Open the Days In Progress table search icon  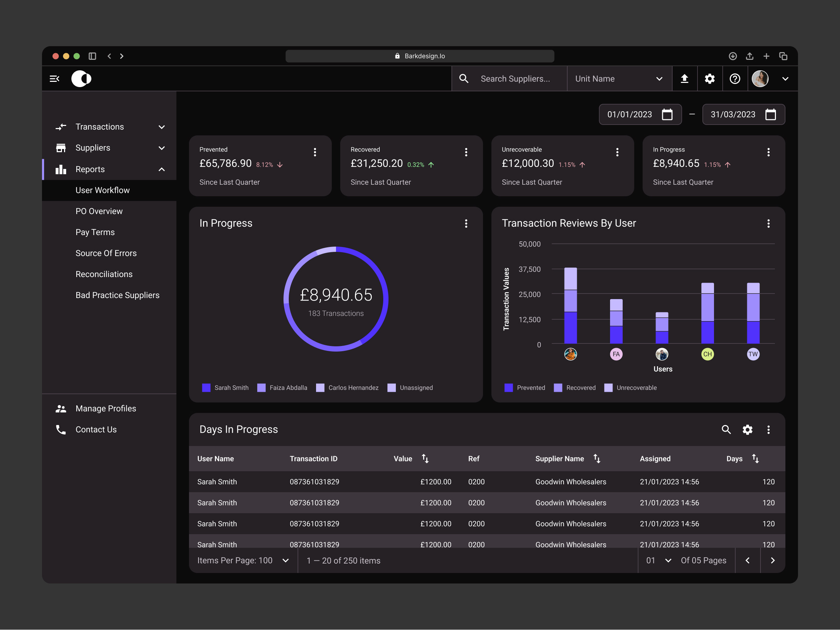point(727,430)
